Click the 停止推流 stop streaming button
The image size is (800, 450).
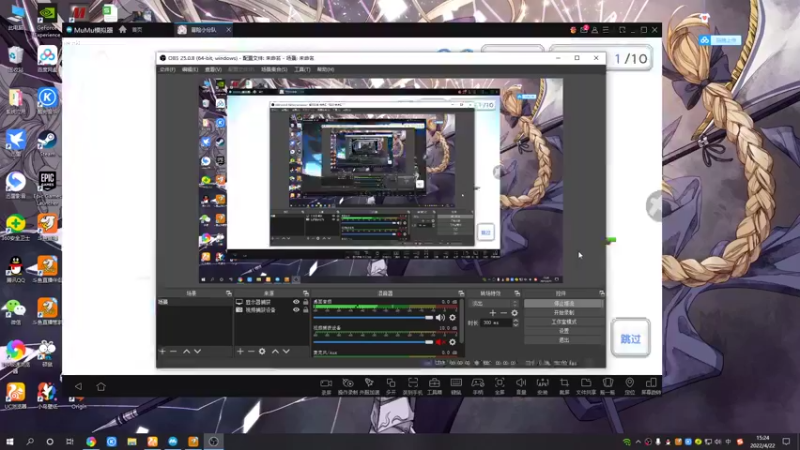pyautogui.click(x=564, y=304)
